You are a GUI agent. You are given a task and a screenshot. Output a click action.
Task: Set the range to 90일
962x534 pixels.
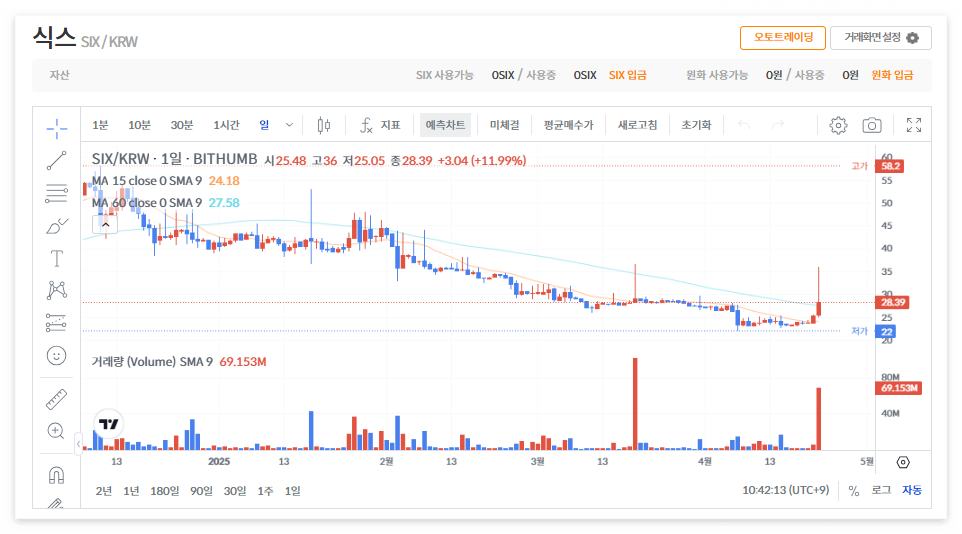click(201, 491)
